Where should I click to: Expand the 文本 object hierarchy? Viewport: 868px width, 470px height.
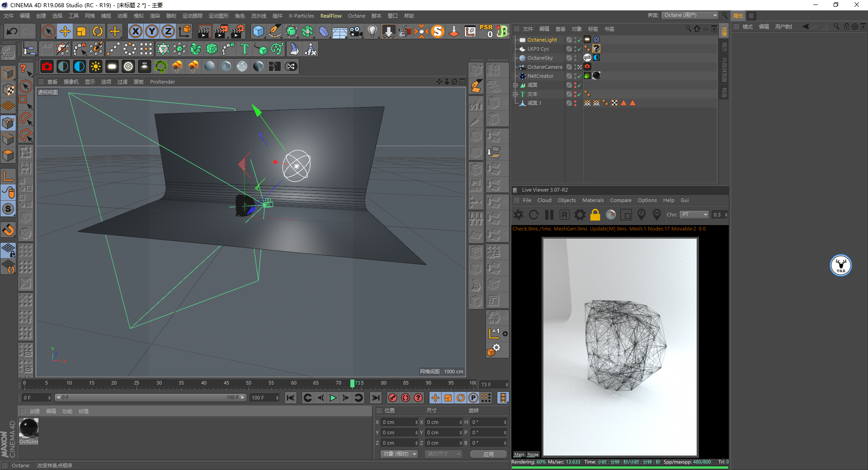(515, 94)
